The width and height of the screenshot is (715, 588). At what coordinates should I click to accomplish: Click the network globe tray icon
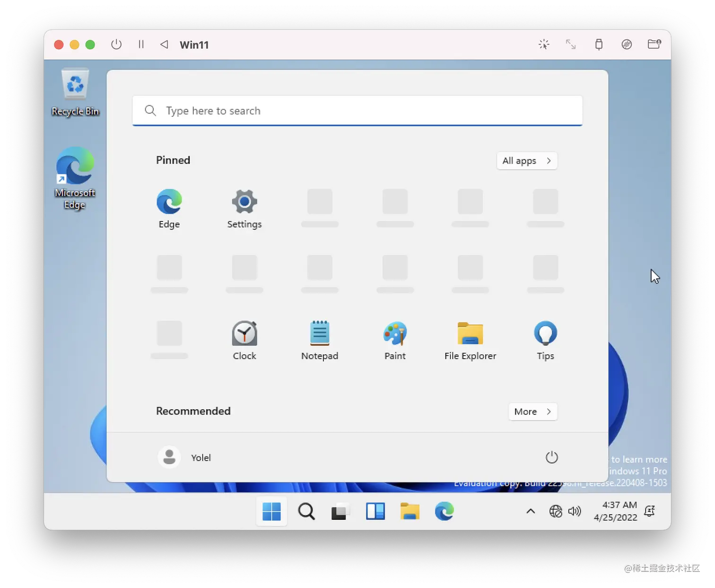click(556, 511)
